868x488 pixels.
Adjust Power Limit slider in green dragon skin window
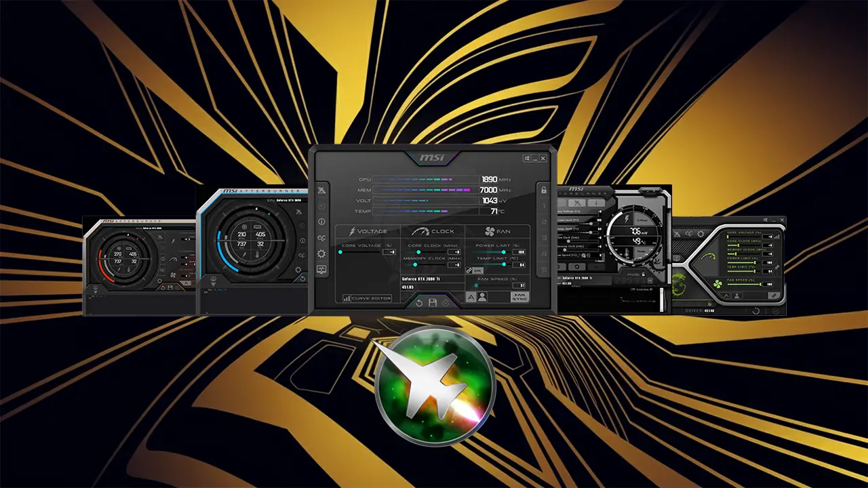coord(743,262)
